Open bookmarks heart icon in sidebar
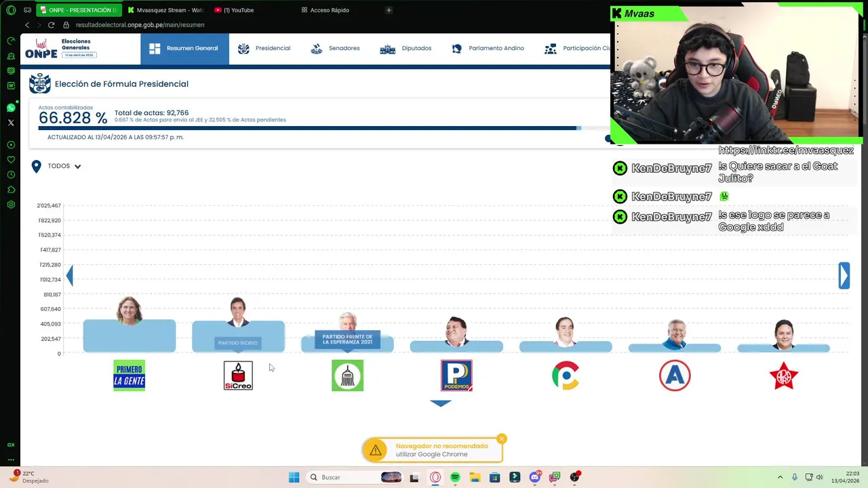This screenshot has height=488, width=868. tap(11, 160)
